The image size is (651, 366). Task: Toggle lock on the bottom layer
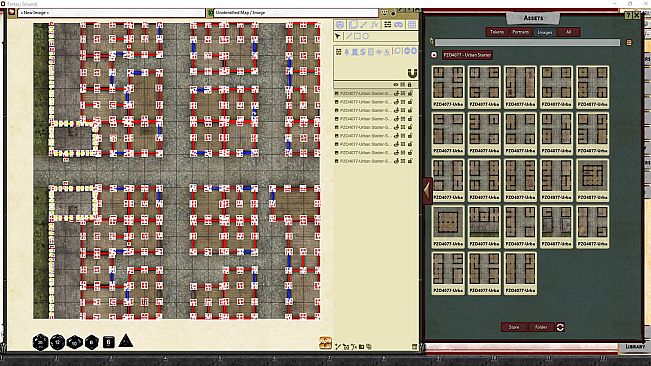(410, 161)
